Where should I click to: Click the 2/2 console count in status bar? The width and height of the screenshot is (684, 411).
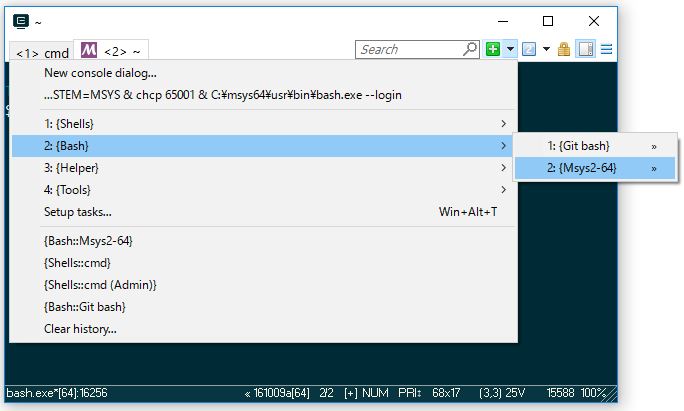click(x=326, y=393)
